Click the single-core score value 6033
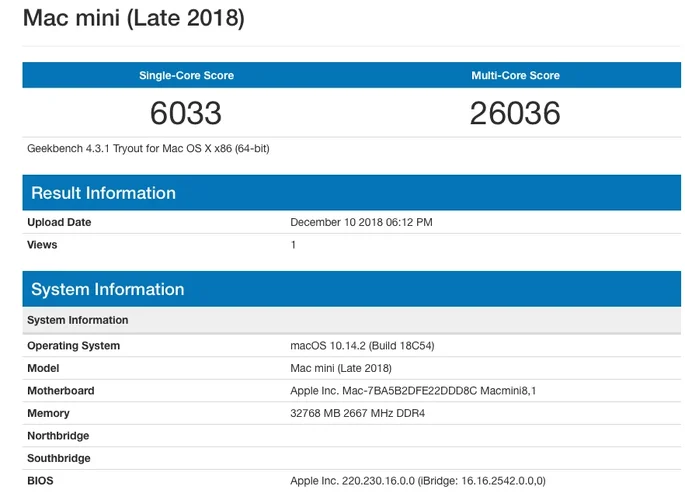Viewport: 685px width, 500px height. coord(186,113)
